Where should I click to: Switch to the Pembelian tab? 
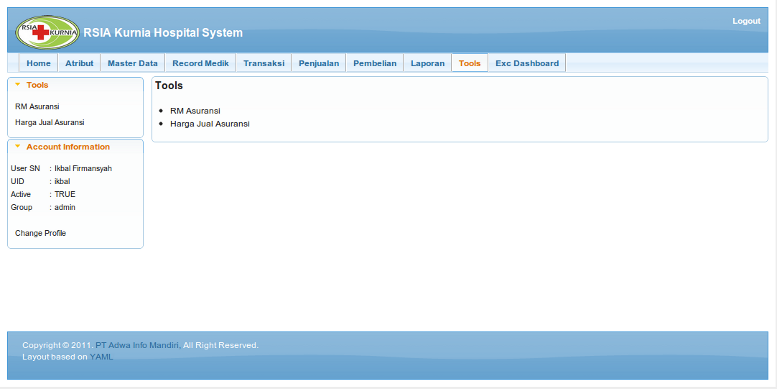tap(375, 63)
